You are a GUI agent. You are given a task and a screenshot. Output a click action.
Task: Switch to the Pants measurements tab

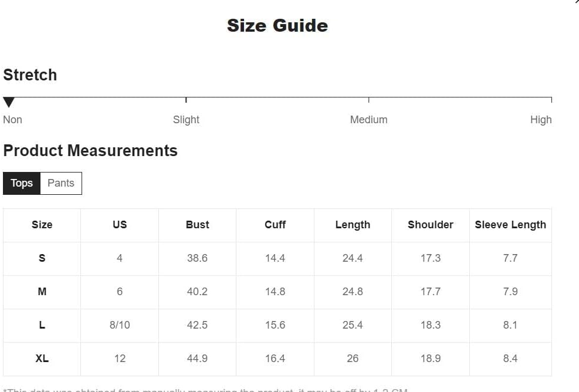(61, 183)
